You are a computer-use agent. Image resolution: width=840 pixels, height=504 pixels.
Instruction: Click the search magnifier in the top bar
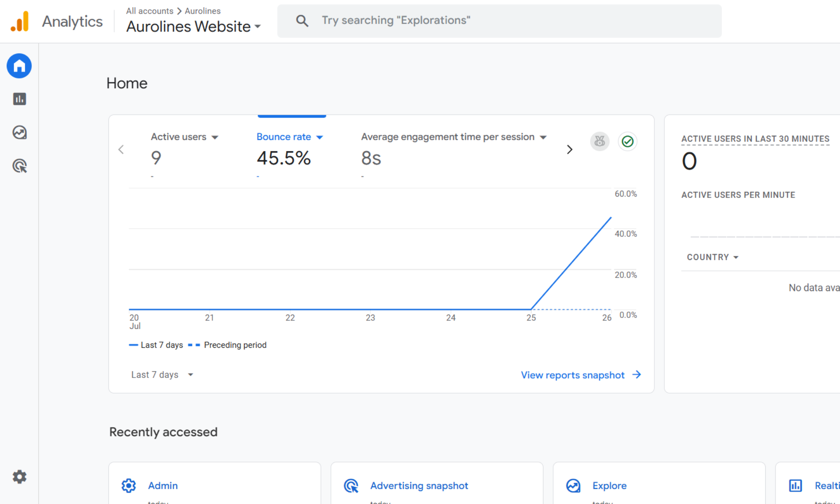[x=302, y=20]
